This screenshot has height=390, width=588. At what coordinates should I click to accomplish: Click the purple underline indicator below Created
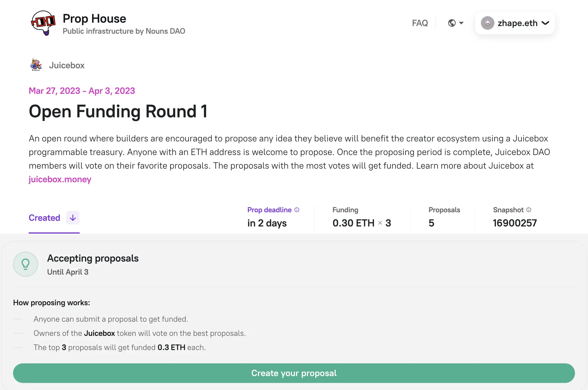pyautogui.click(x=54, y=232)
